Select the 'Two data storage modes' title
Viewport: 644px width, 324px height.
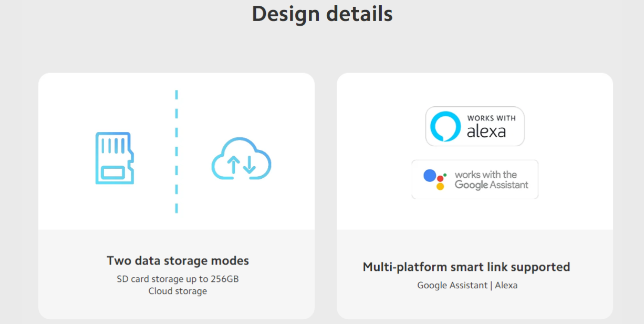tap(178, 260)
